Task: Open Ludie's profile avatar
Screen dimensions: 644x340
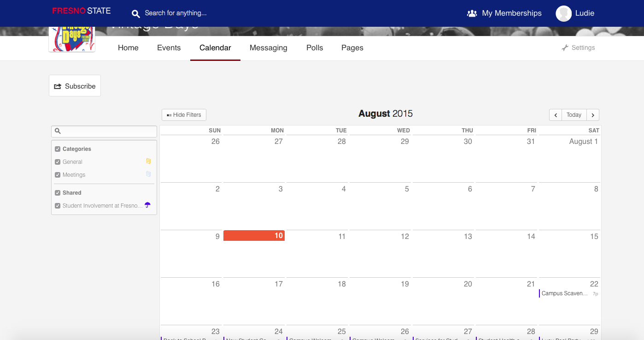Action: 563,13
